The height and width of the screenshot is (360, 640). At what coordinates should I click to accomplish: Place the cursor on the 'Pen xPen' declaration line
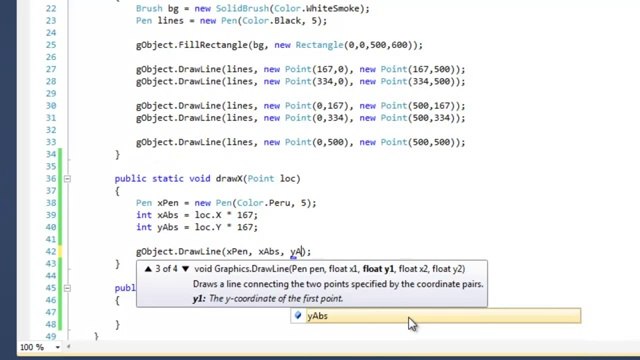tap(226, 203)
